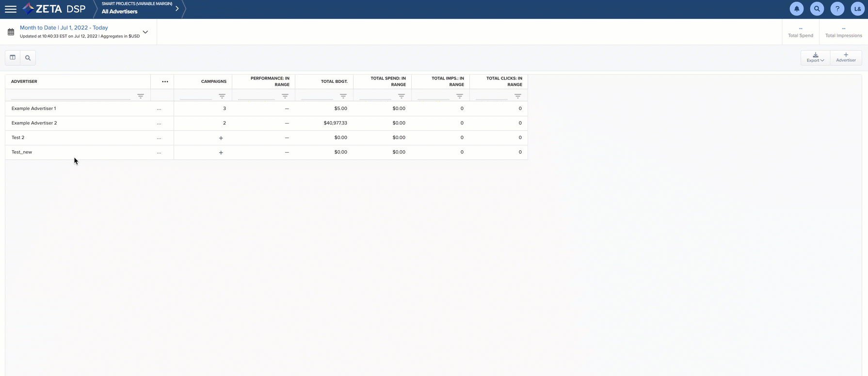Click the table search magnifier icon
The width and height of the screenshot is (868, 376).
(x=28, y=58)
